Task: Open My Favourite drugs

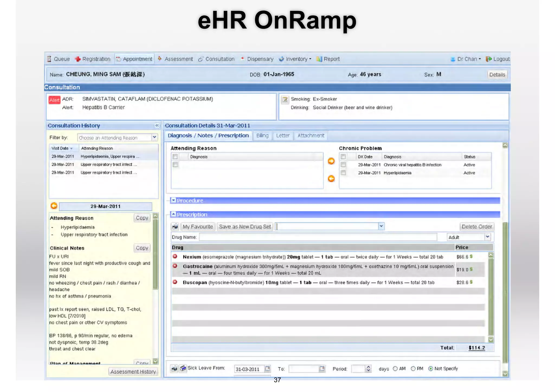Action: [x=198, y=226]
